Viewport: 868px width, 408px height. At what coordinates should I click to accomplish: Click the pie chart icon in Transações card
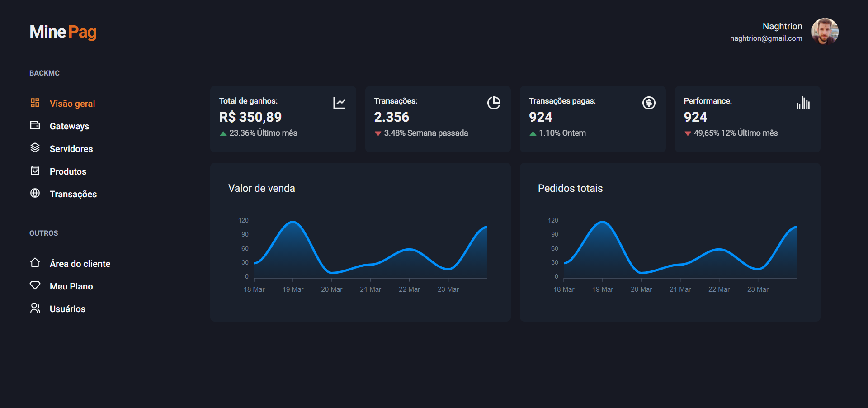(x=494, y=103)
